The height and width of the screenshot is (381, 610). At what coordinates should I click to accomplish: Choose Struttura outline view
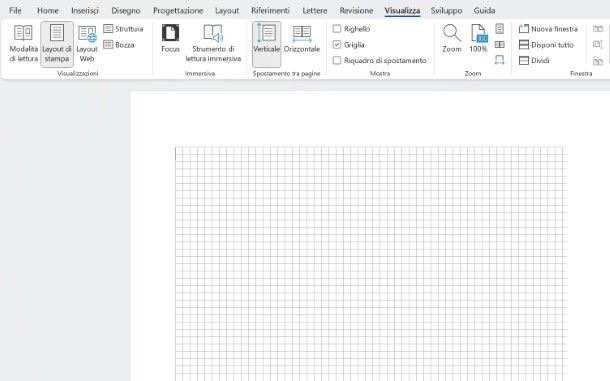coord(123,29)
